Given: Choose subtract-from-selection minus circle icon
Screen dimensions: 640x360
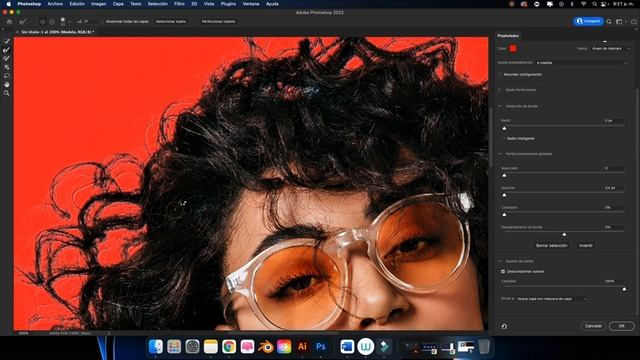Looking at the screenshot, I should coord(52,21).
